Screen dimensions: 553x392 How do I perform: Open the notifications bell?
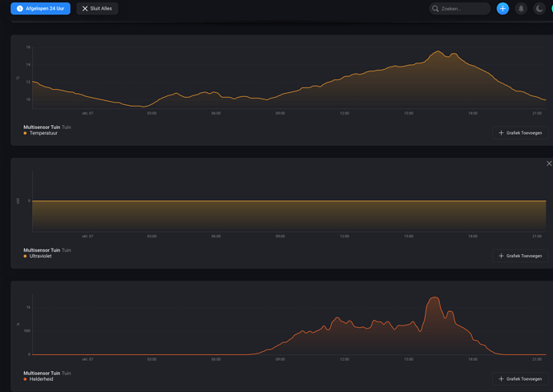pos(521,9)
